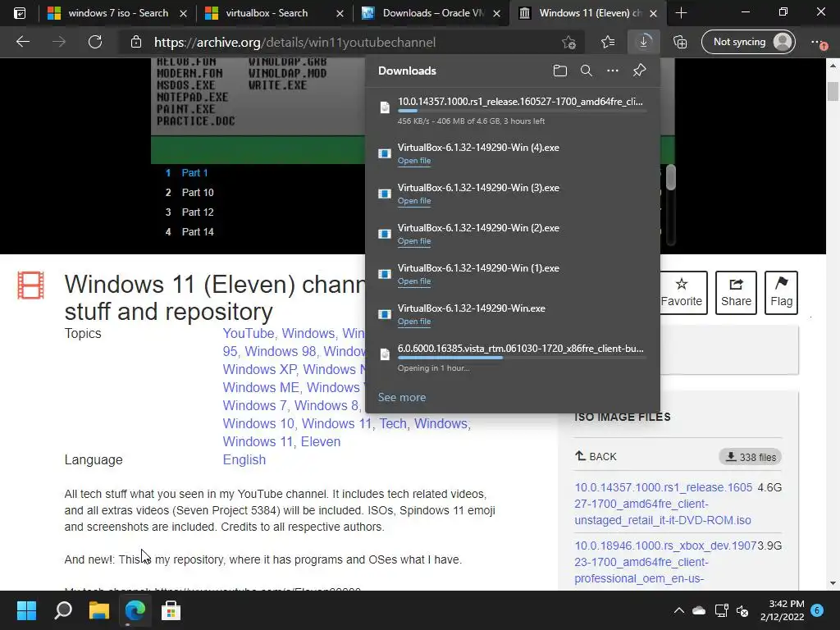Open the downloads folder
This screenshot has width=840, height=630.
pyautogui.click(x=559, y=71)
